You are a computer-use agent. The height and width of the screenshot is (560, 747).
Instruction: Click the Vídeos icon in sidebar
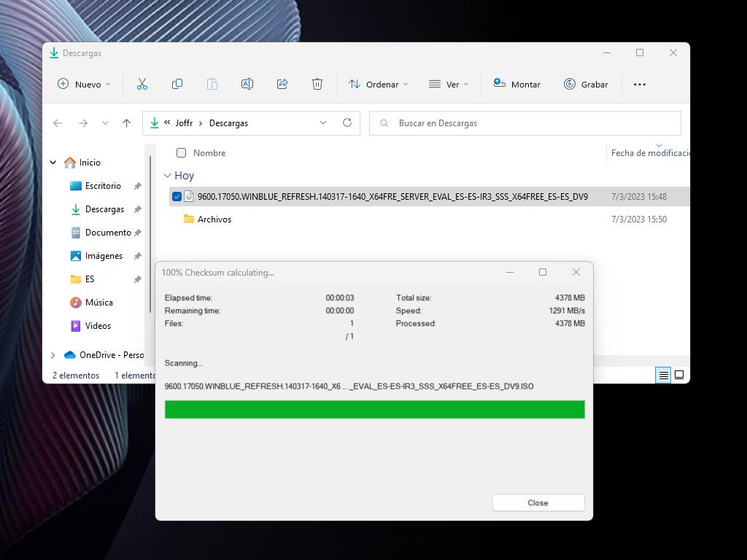pyautogui.click(x=75, y=326)
